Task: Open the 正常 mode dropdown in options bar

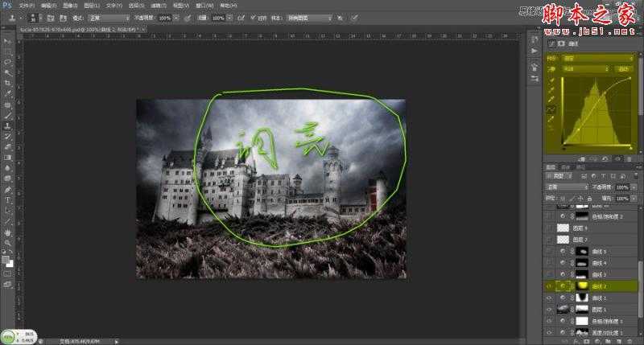Action: click(109, 18)
